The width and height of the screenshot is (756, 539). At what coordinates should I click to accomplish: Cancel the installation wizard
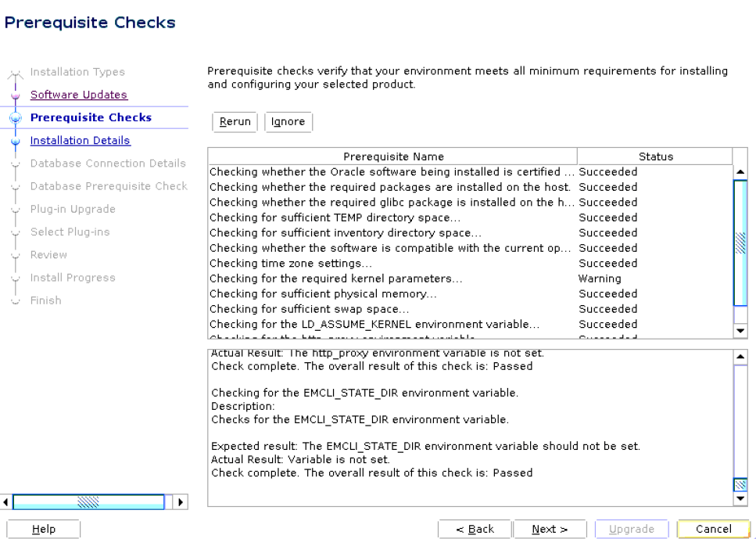coord(713,530)
